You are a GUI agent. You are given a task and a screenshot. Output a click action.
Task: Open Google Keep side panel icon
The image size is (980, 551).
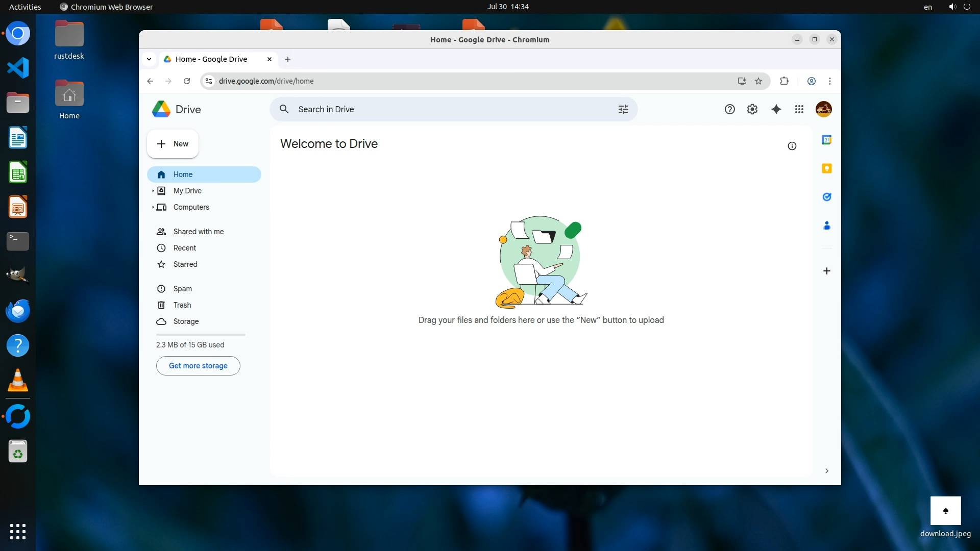click(x=826, y=168)
